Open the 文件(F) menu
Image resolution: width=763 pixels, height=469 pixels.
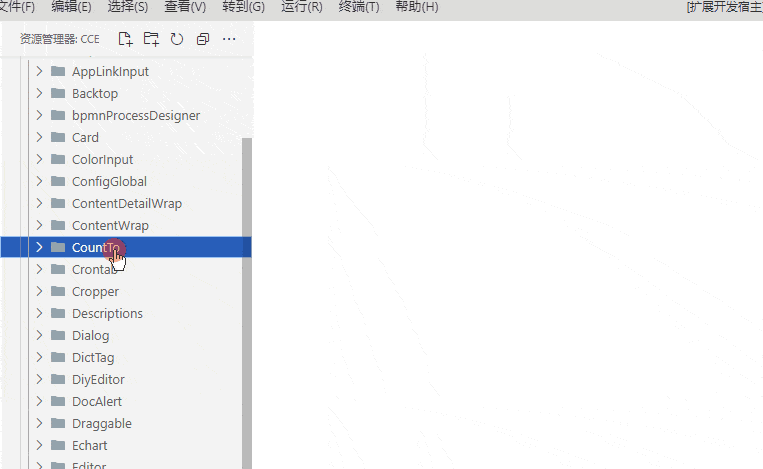(x=17, y=7)
